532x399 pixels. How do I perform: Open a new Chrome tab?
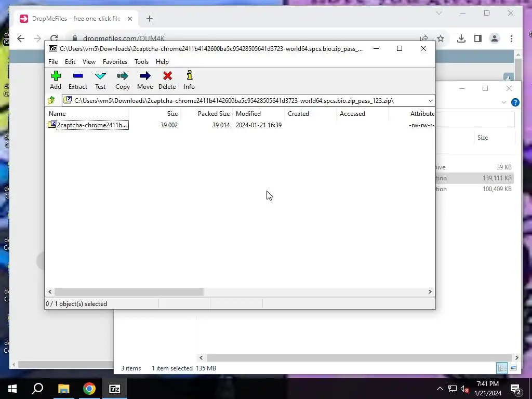point(150,19)
